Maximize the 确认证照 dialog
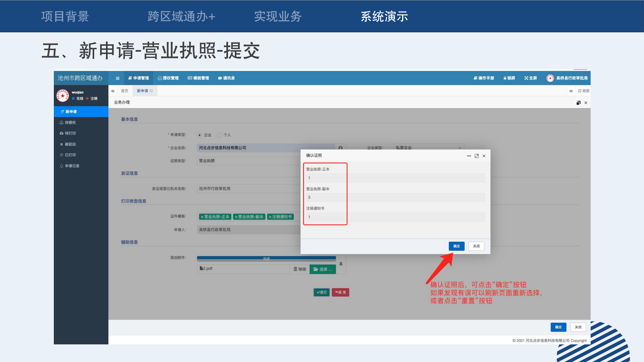 pyautogui.click(x=476, y=156)
